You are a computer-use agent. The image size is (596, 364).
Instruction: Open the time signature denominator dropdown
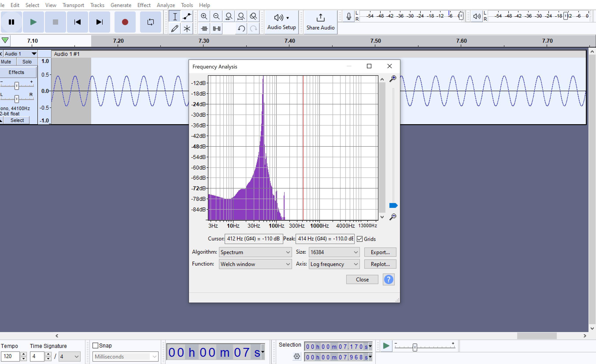(x=69, y=356)
